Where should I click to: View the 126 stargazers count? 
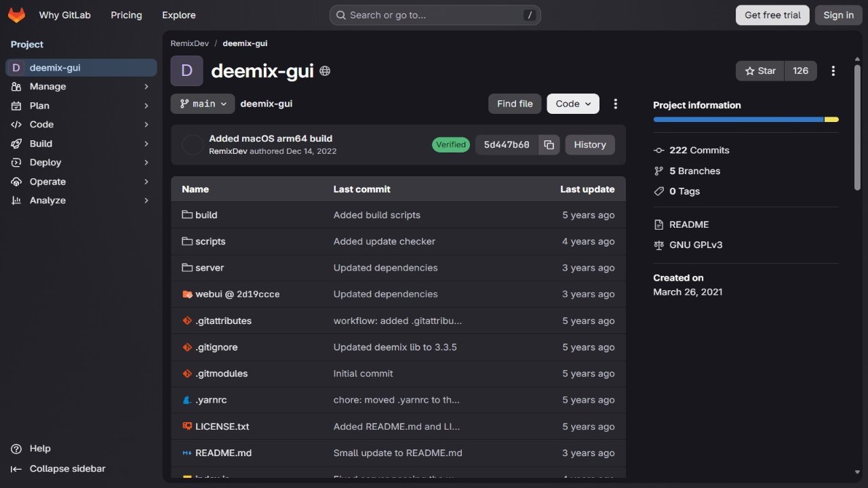pyautogui.click(x=801, y=70)
